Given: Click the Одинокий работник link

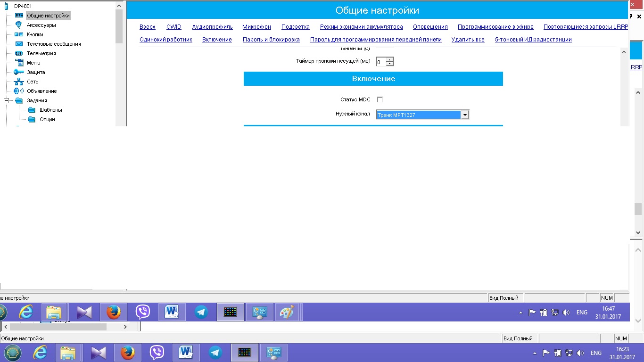Looking at the screenshot, I should [x=165, y=40].
